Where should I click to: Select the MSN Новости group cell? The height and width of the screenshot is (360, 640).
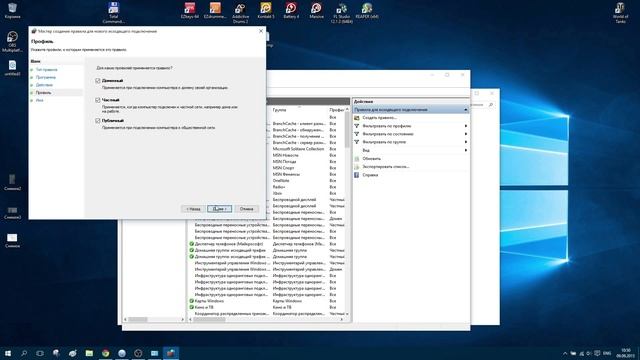tap(286, 156)
